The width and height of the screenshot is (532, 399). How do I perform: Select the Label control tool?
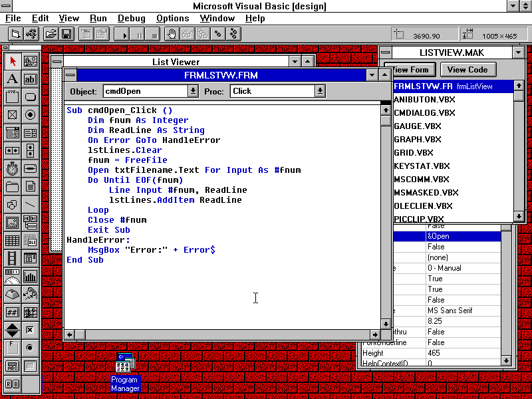pyautogui.click(x=13, y=79)
